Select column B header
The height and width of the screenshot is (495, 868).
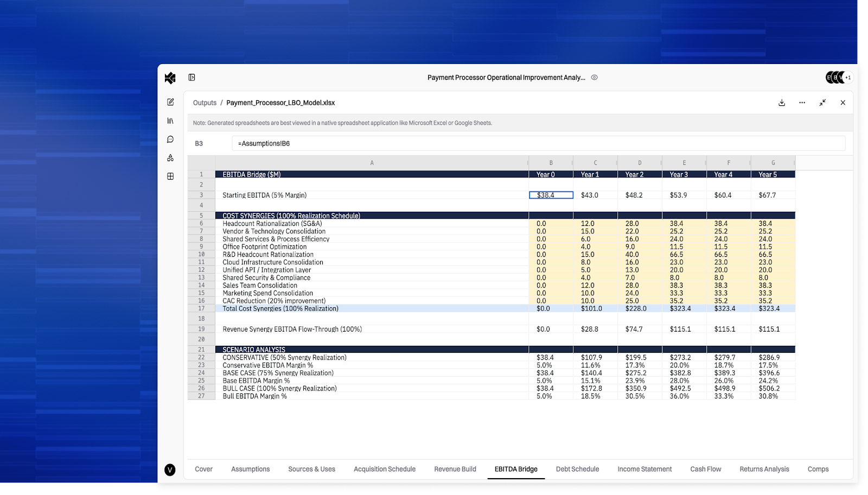click(551, 163)
